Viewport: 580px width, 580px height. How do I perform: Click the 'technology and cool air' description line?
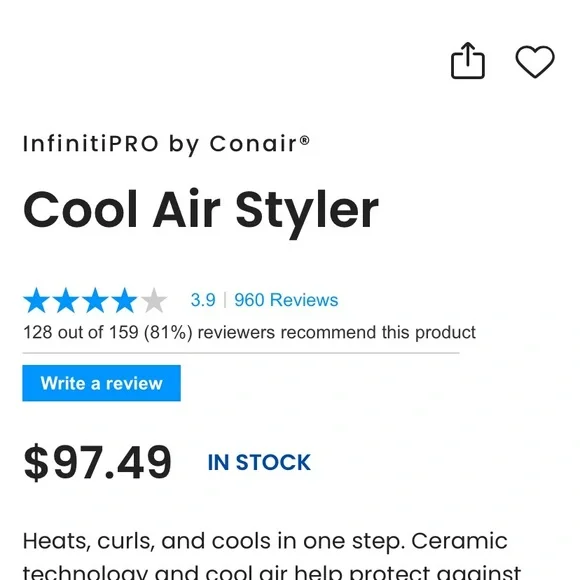point(272,573)
